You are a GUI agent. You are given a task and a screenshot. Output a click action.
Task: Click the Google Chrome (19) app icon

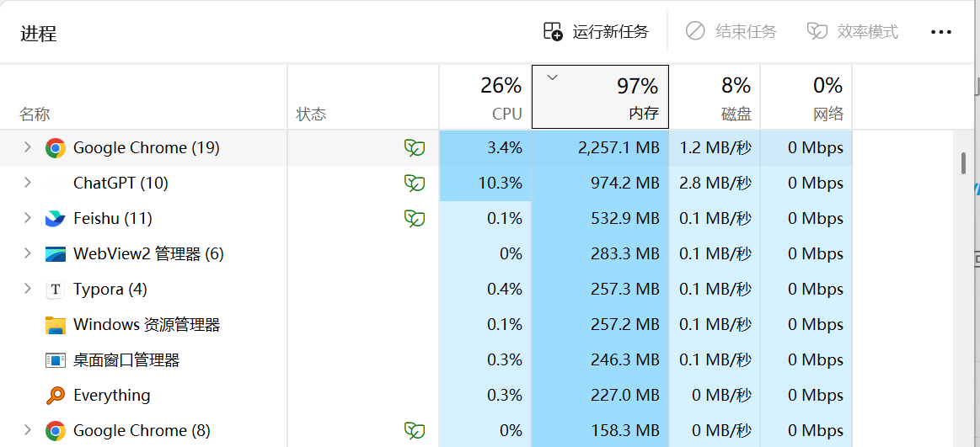coord(56,148)
